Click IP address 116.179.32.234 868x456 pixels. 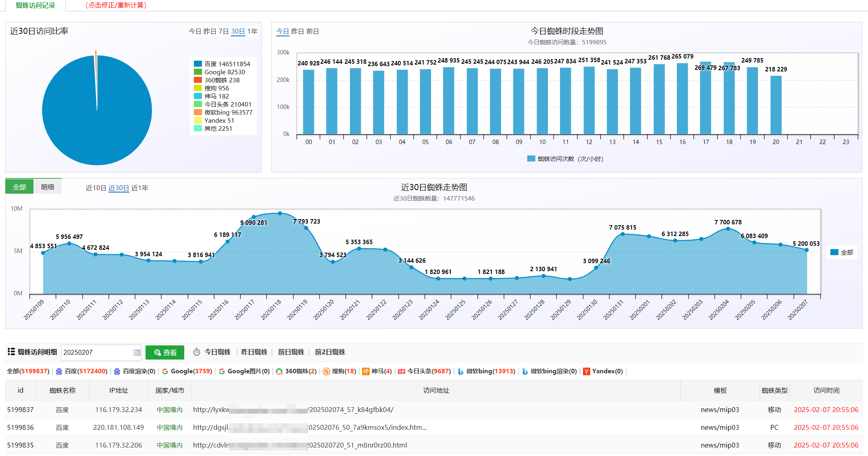point(119,410)
